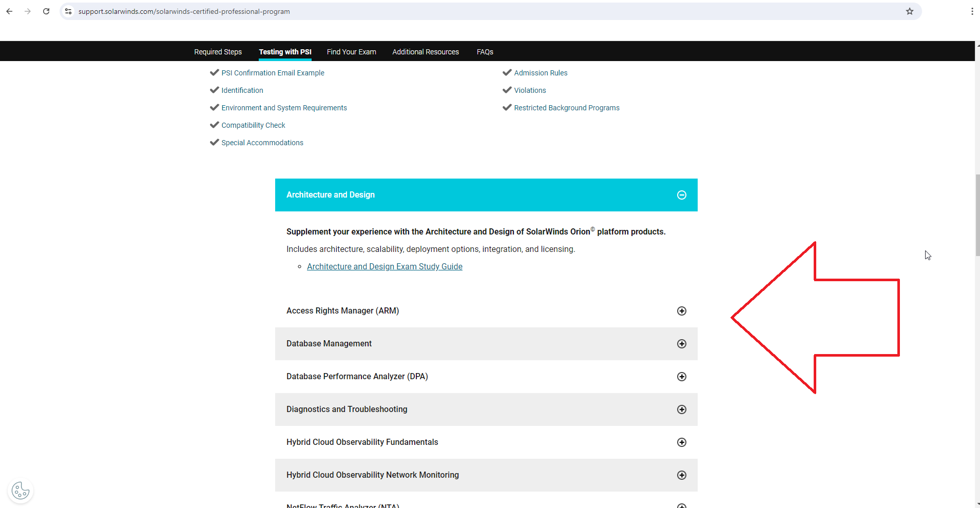Expand the Database Management section
Image resolution: width=980 pixels, height=508 pixels.
pyautogui.click(x=486, y=344)
